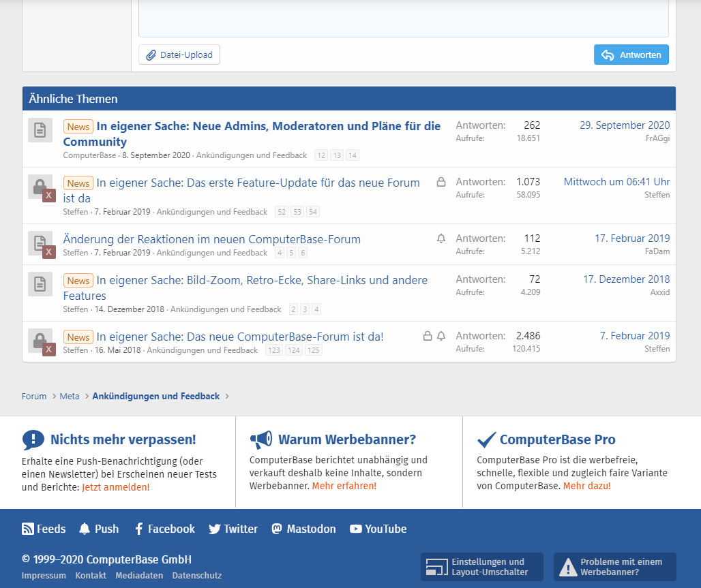Click 'Probleme mit einem Werbebanner?' button
Image resolution: width=701 pixels, height=588 pixels.
tap(614, 567)
